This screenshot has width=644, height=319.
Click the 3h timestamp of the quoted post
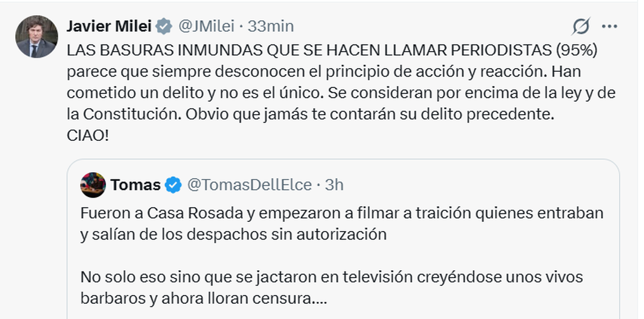coord(334,185)
